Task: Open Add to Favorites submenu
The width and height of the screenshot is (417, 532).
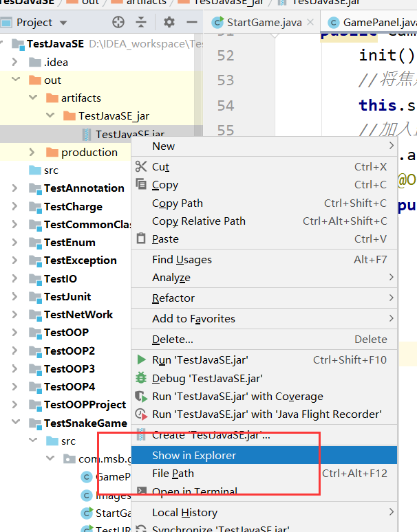Action: (264, 319)
